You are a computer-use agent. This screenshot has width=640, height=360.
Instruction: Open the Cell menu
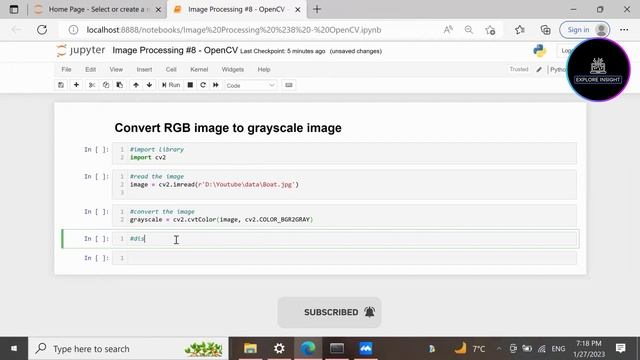[x=171, y=69]
